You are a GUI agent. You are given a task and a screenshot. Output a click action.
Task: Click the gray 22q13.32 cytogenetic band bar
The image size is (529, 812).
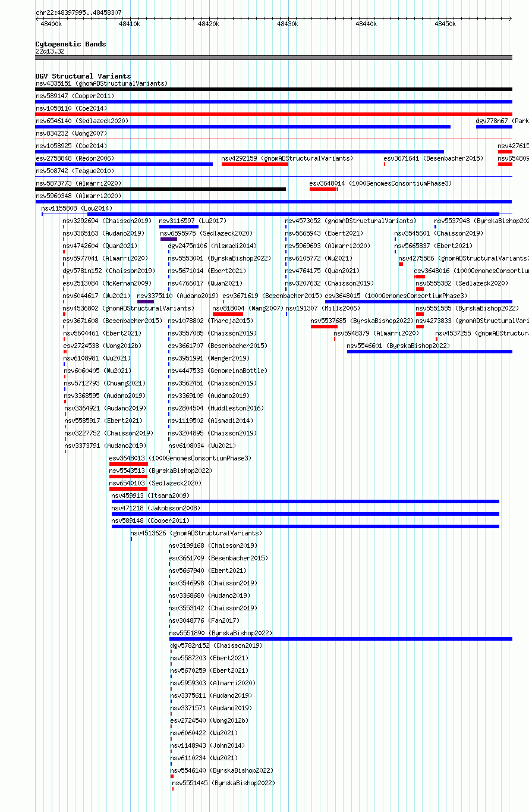(273, 58)
